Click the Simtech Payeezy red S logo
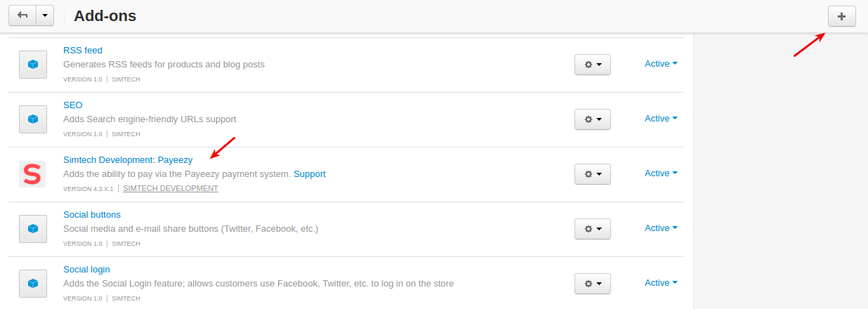Image resolution: width=868 pixels, height=309 pixels. click(x=32, y=173)
